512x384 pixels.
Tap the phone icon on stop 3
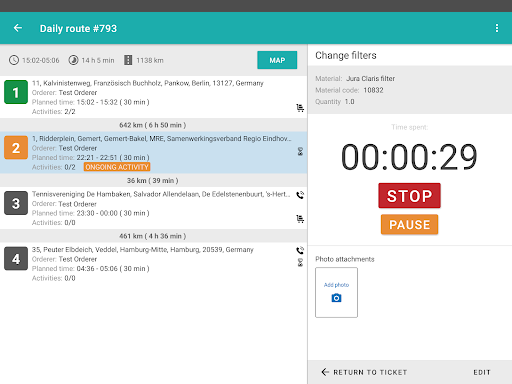pos(300,195)
